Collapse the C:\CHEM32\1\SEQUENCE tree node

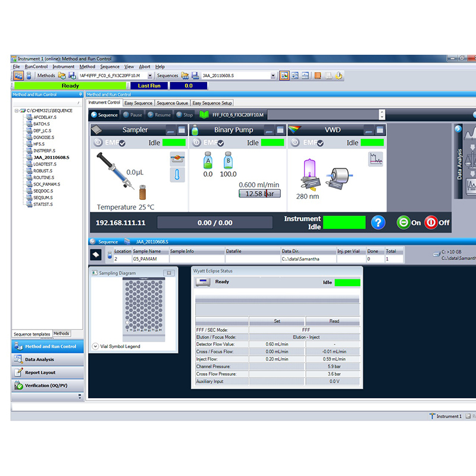click(17, 111)
